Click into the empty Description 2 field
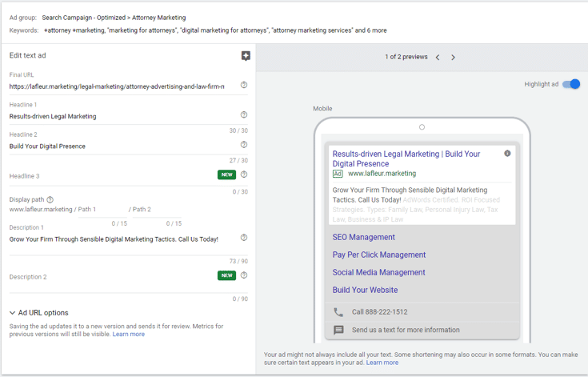Image resolution: width=588 pixels, height=377 pixels. 113,277
